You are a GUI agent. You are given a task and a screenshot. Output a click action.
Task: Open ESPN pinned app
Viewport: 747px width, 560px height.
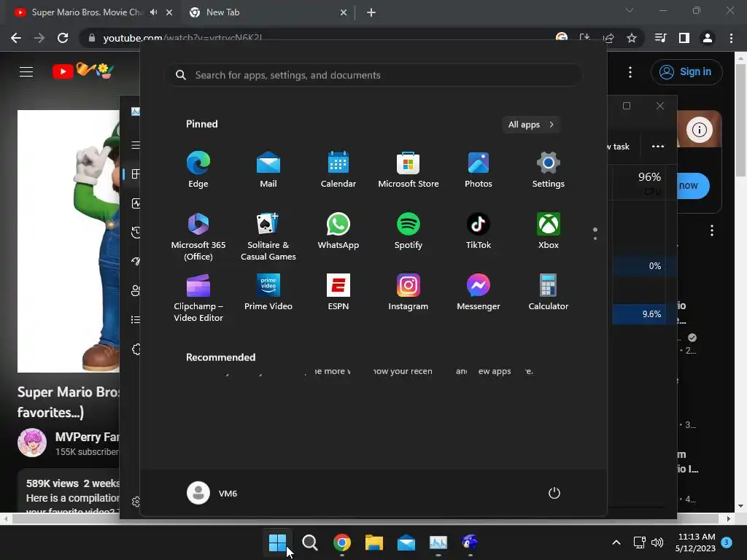coord(338,292)
